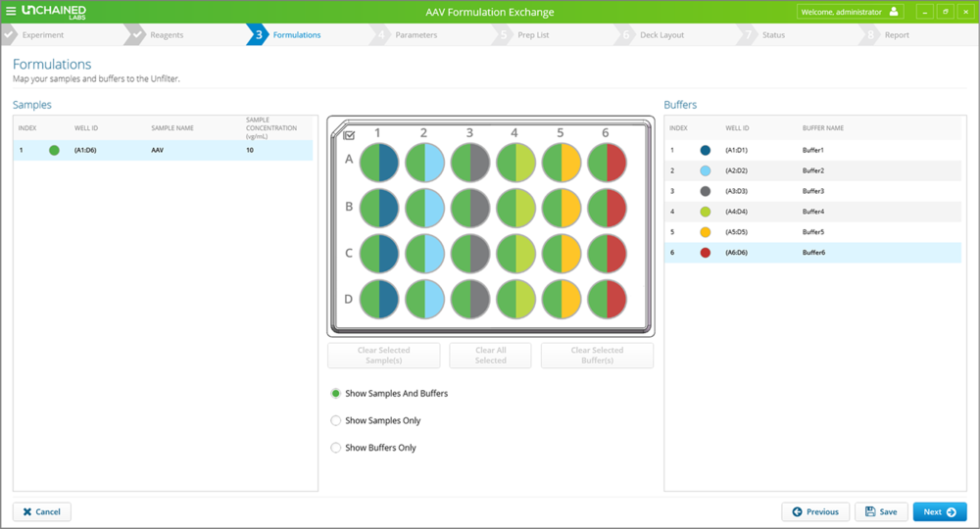The width and height of the screenshot is (980, 529).
Task: Click the Next button
Action: pos(939,511)
